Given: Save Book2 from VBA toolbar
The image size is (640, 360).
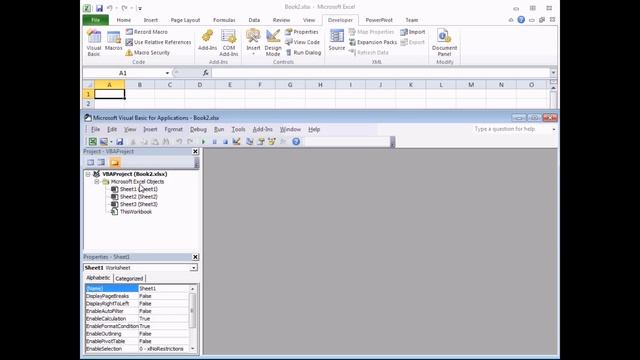Looking at the screenshot, I should pos(120,142).
